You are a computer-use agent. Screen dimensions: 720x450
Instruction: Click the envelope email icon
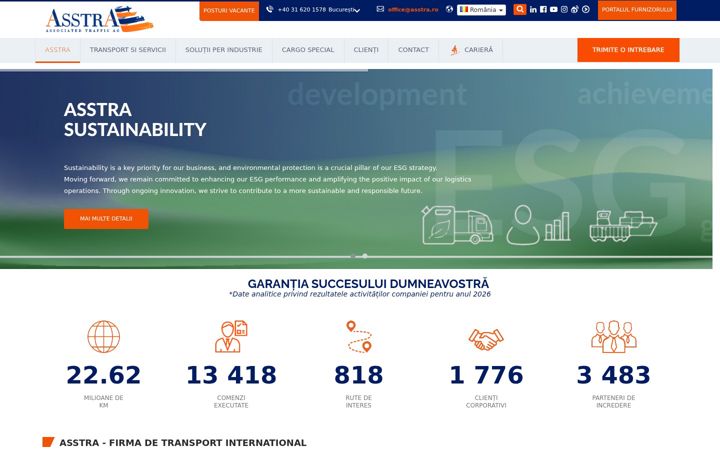coord(380,9)
